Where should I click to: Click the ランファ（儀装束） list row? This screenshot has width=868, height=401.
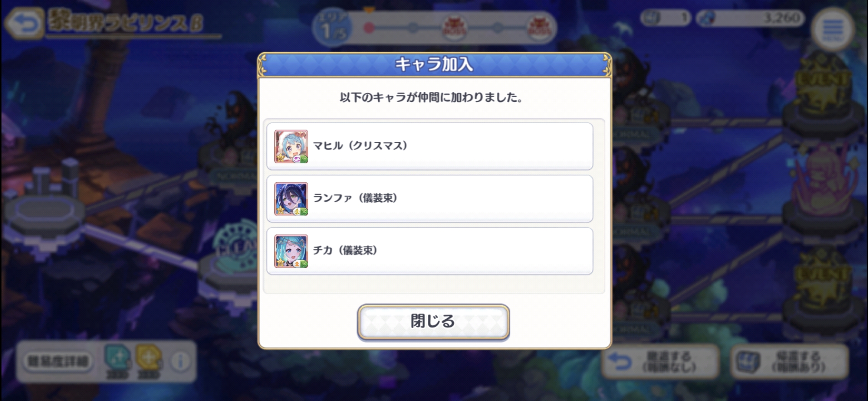pyautogui.click(x=430, y=199)
